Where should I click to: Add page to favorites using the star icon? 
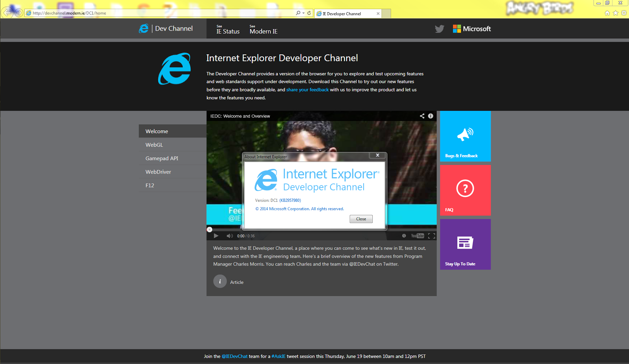coord(616,13)
